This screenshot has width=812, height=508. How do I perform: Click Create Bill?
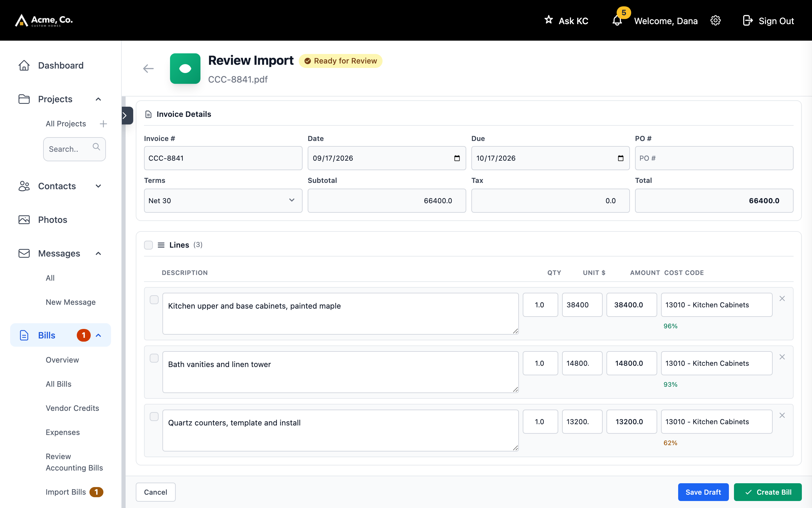tap(768, 492)
